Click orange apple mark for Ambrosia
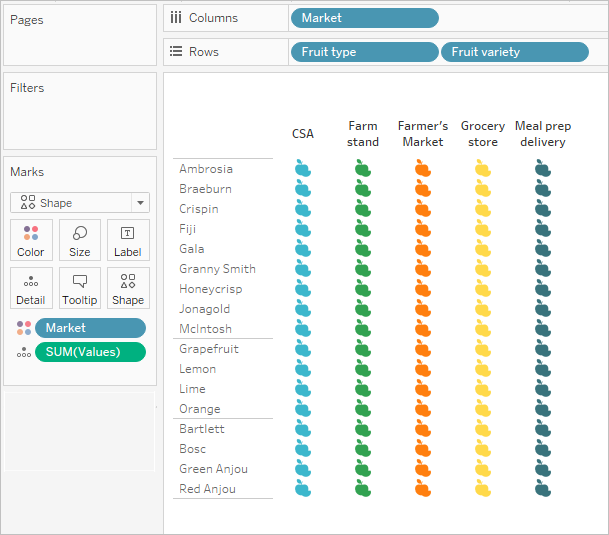The width and height of the screenshot is (609, 535). pos(423,168)
